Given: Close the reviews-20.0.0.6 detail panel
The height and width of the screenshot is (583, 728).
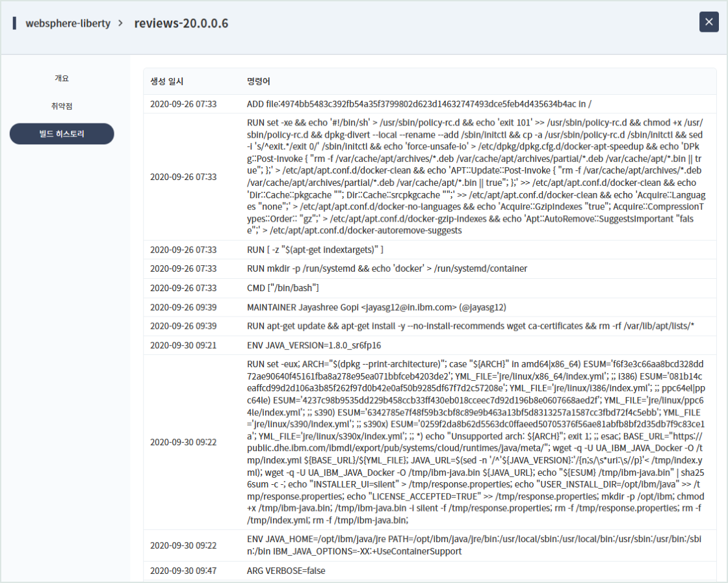Looking at the screenshot, I should coord(708,22).
